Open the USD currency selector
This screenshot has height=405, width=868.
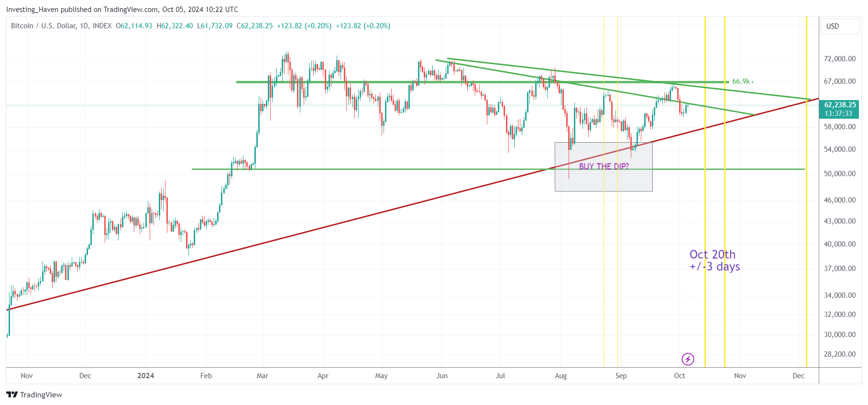click(x=840, y=26)
